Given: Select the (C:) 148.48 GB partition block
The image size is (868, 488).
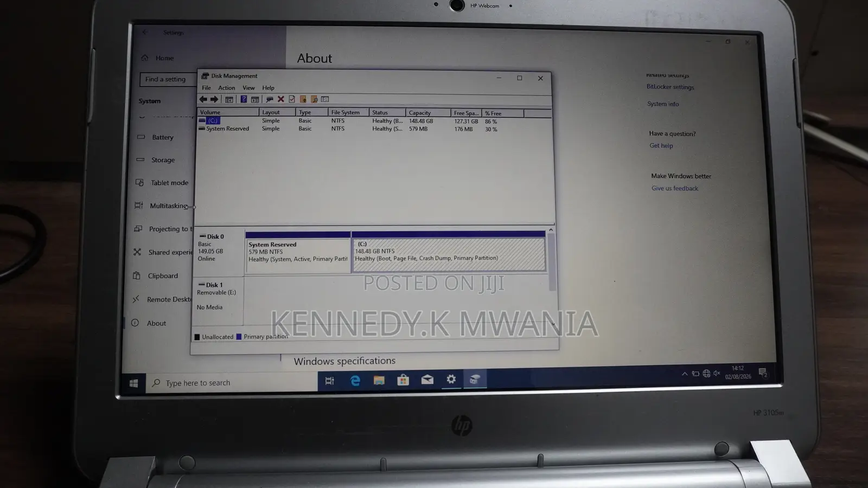Looking at the screenshot, I should [449, 251].
